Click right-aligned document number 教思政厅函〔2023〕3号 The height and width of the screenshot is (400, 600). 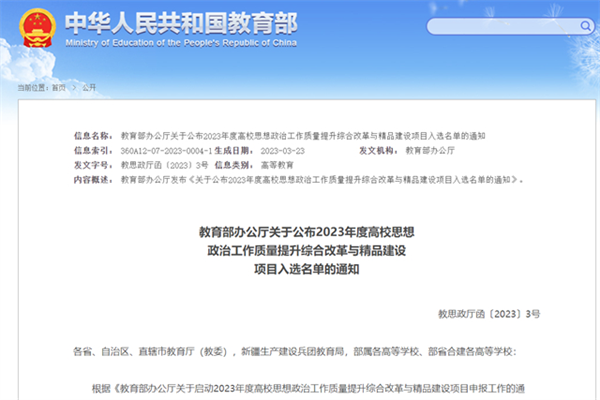coord(489,314)
